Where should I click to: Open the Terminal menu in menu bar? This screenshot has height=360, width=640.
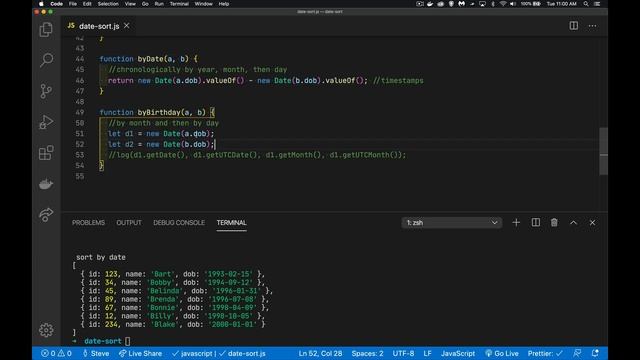179,4
